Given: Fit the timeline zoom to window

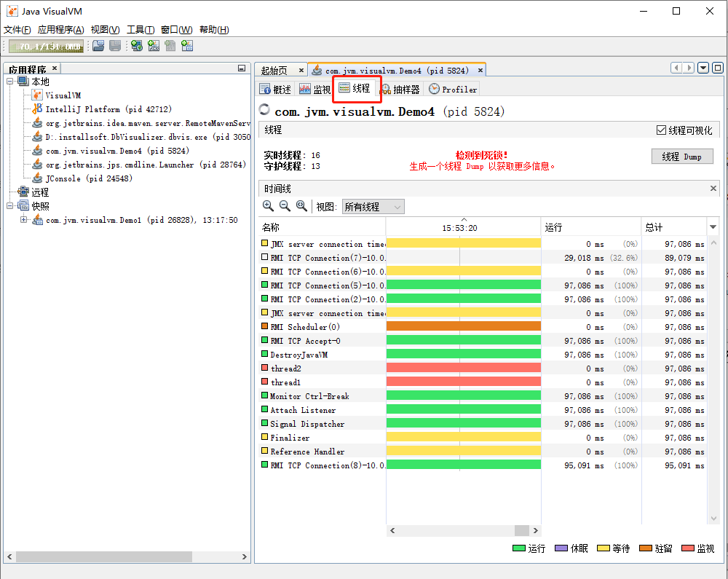Looking at the screenshot, I should (x=301, y=206).
